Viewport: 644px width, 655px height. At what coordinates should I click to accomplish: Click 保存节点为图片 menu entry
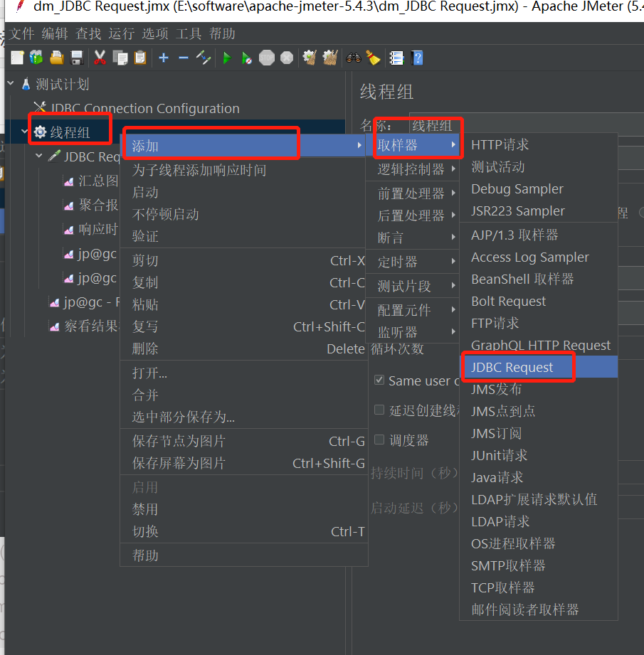(x=244, y=441)
